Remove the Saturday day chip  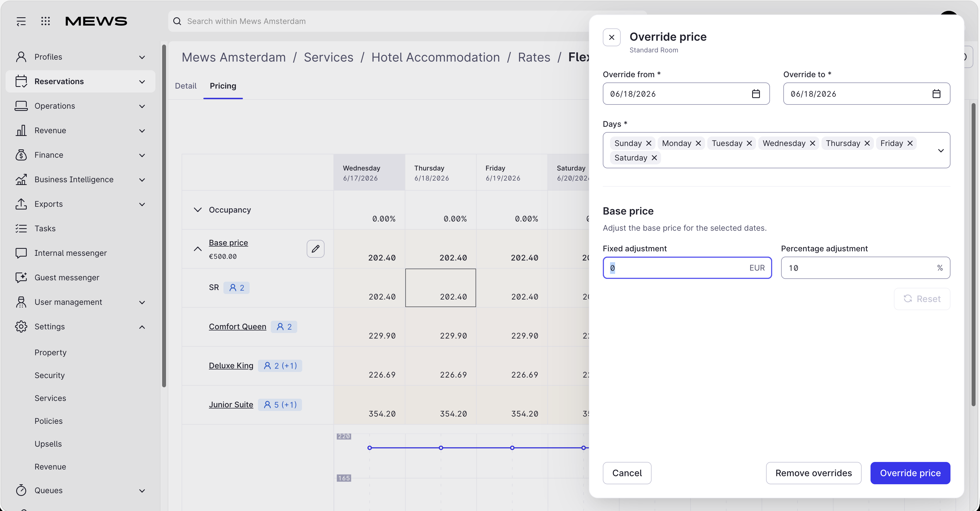[654, 157]
